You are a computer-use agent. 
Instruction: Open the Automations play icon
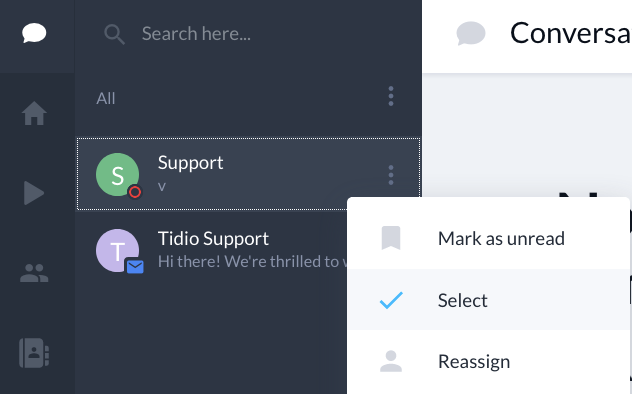tap(34, 193)
